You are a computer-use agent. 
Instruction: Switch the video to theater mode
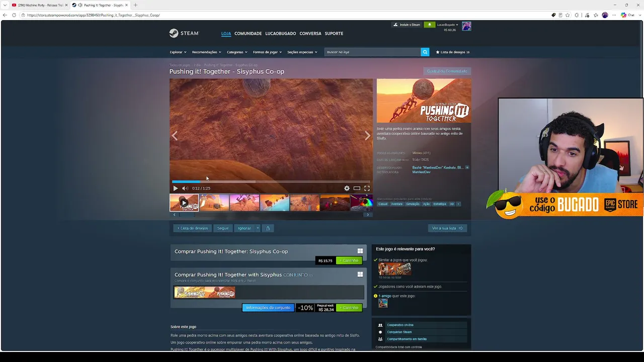357,188
